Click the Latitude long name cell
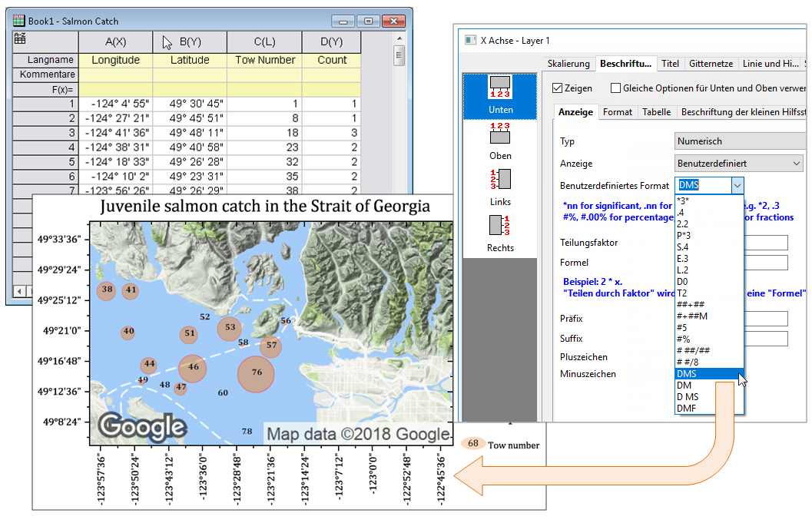Viewport: 812px width, 523px height. coord(190,60)
